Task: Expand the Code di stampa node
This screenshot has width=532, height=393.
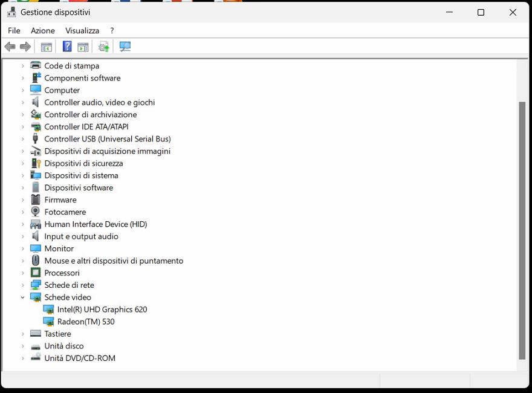Action: 23,66
